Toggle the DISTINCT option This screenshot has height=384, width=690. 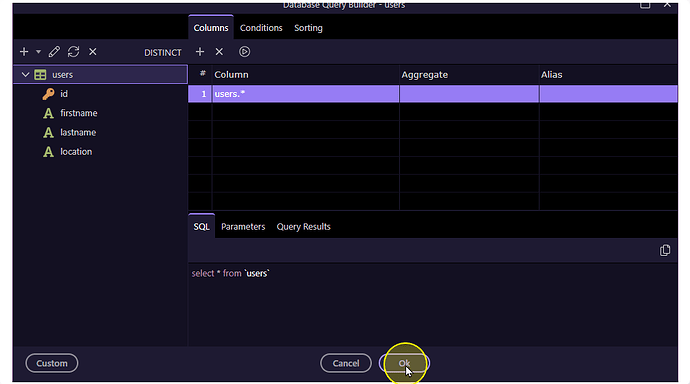(163, 52)
